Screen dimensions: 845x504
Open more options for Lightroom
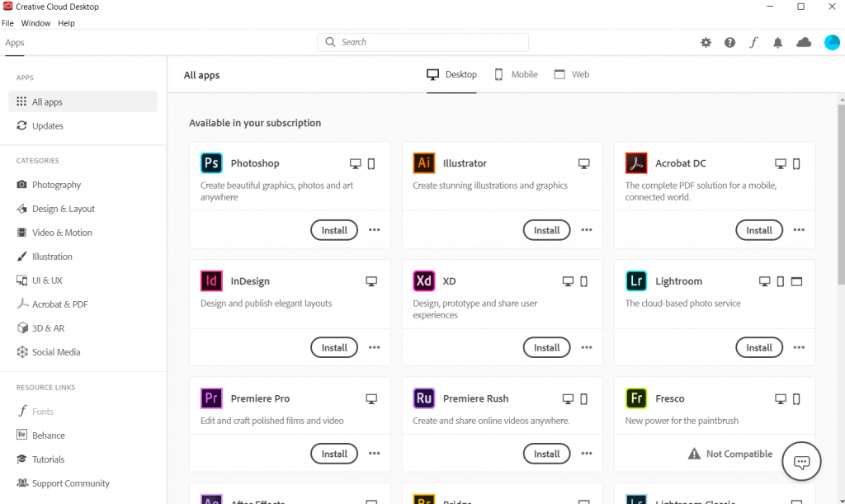point(799,347)
